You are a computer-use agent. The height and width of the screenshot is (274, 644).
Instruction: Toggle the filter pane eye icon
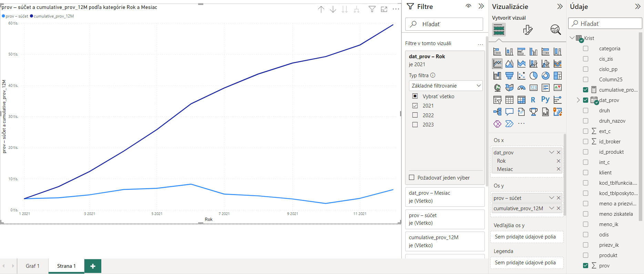(469, 6)
